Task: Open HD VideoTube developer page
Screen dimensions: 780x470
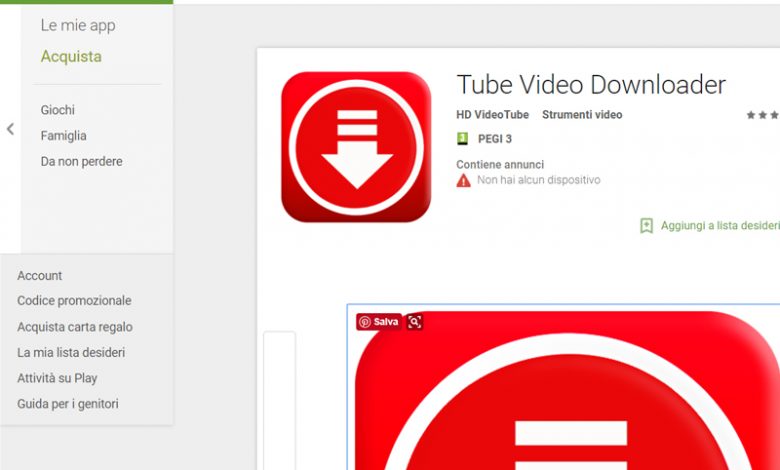Action: pos(492,115)
